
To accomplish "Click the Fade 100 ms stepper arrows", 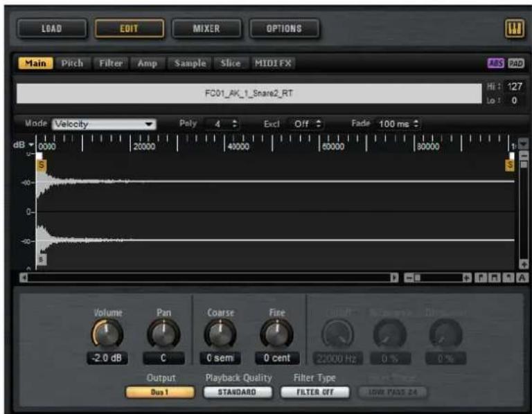I will (x=416, y=124).
